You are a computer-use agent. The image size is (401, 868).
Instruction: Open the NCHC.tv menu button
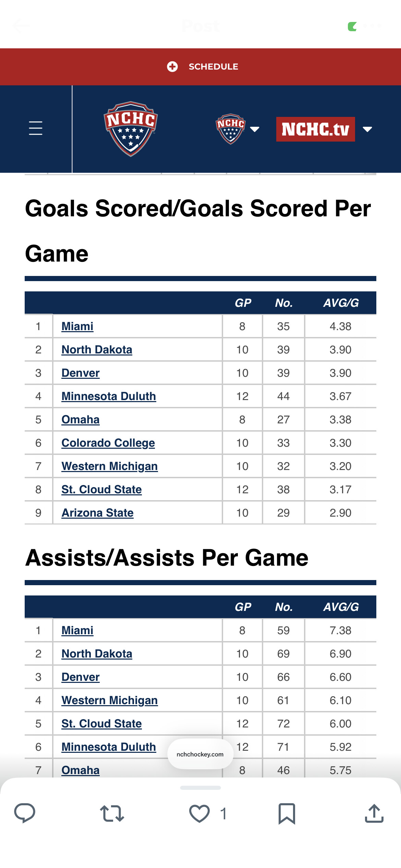pos(315,129)
